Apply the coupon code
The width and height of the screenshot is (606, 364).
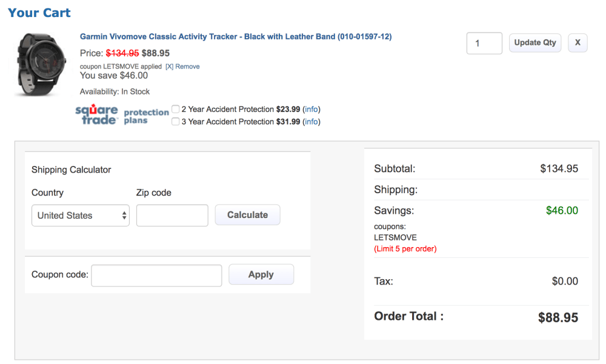(x=261, y=275)
